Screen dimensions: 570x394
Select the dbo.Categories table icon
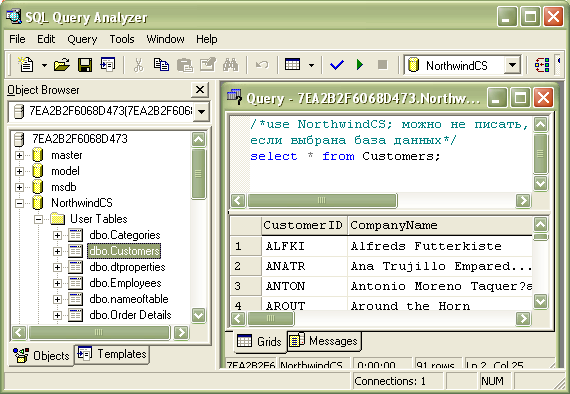tap(75, 235)
